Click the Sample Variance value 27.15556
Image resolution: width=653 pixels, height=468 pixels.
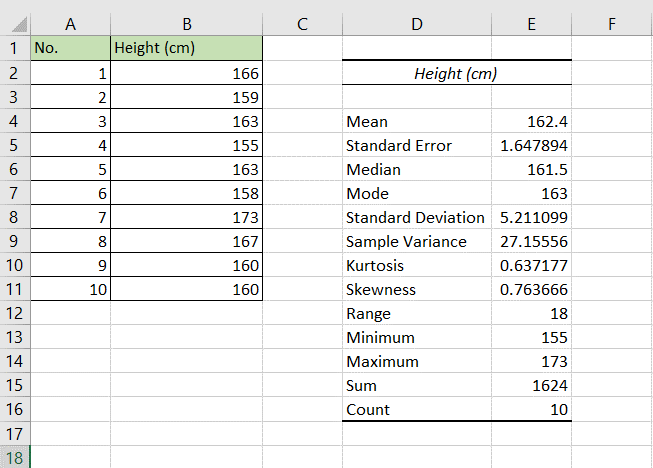tap(531, 241)
